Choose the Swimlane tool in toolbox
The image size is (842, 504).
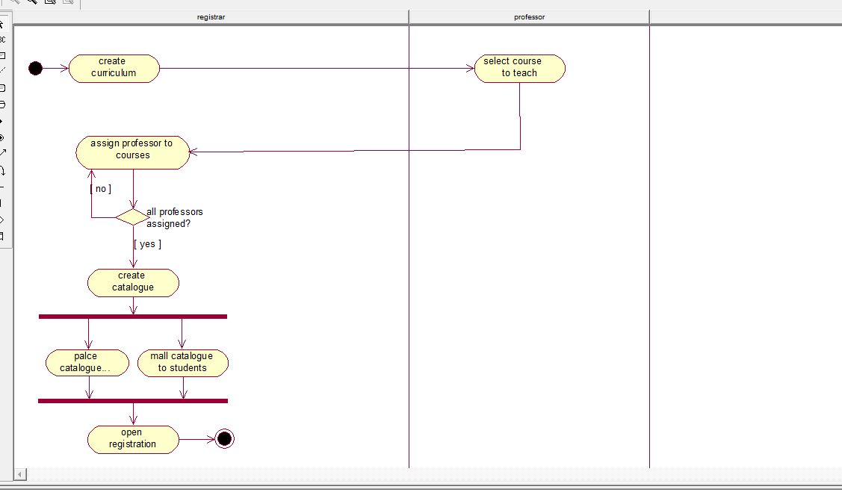pyautogui.click(x=2, y=236)
